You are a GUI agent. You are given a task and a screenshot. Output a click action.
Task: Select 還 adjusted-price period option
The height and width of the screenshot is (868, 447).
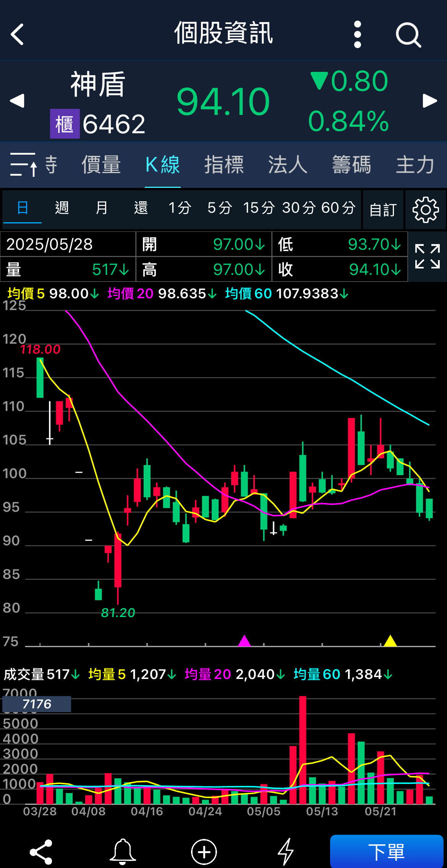tap(141, 208)
